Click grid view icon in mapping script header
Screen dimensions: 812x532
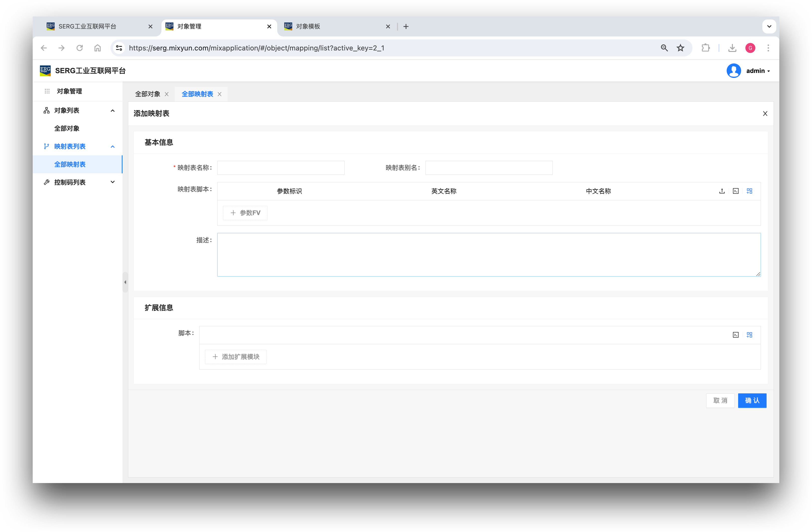click(749, 191)
